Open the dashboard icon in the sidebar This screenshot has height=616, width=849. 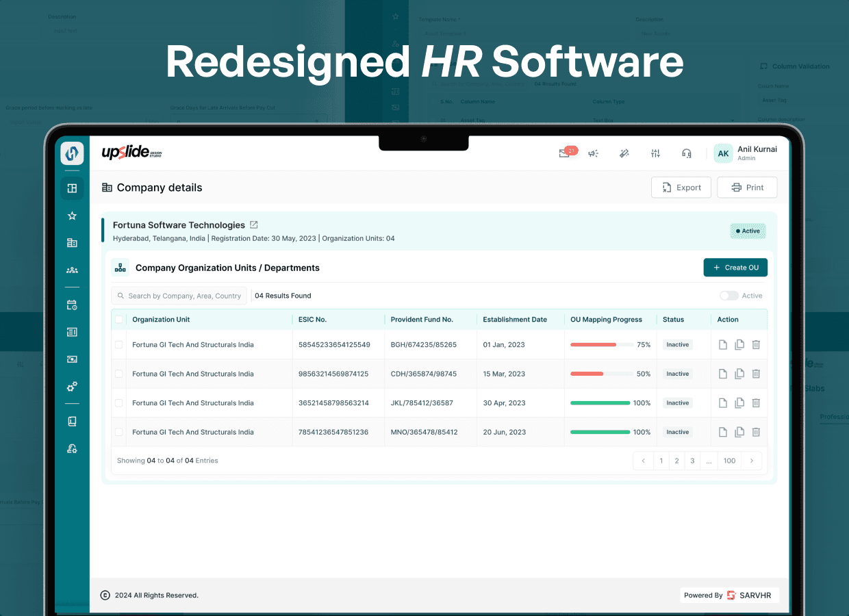click(x=72, y=188)
